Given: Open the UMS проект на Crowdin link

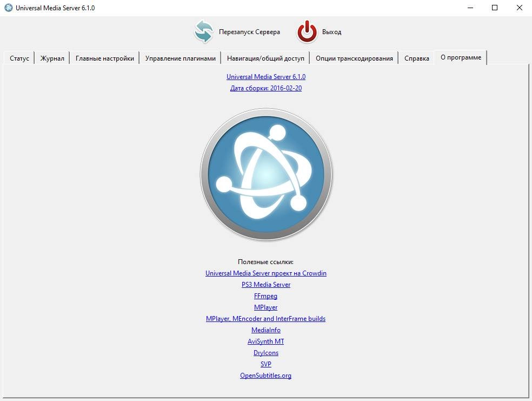Looking at the screenshot, I should 266,273.
